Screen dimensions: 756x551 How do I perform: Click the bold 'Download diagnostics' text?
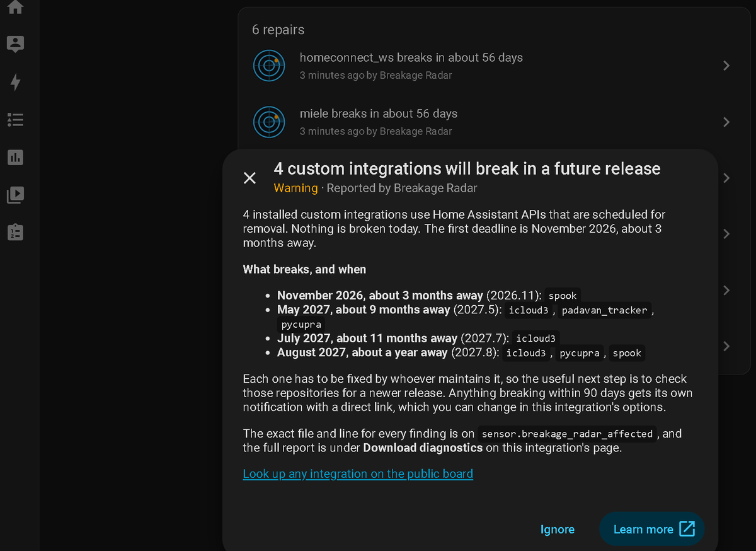[x=423, y=448]
